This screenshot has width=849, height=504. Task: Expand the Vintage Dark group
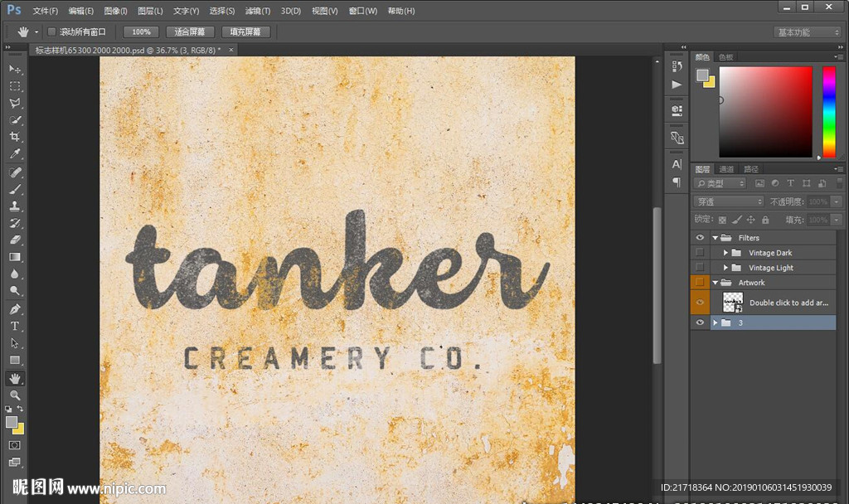(725, 252)
